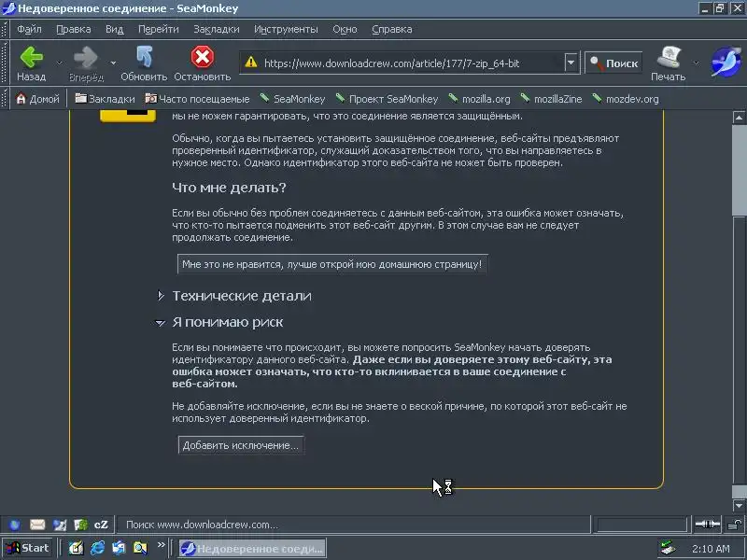Click the vertical scrollbar up arrow

[739, 118]
